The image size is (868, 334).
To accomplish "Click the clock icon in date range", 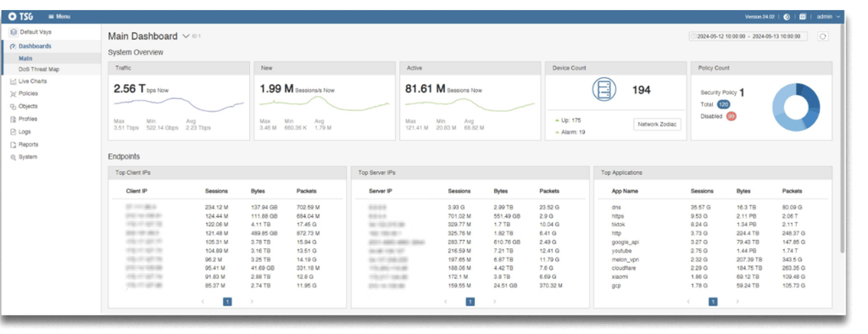I will (693, 36).
